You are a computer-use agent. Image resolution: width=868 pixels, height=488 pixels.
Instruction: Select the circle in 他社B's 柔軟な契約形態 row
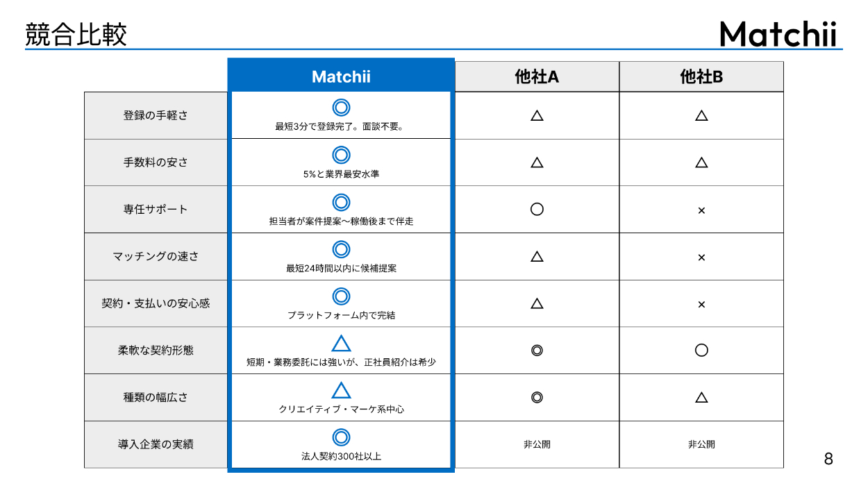click(x=701, y=350)
